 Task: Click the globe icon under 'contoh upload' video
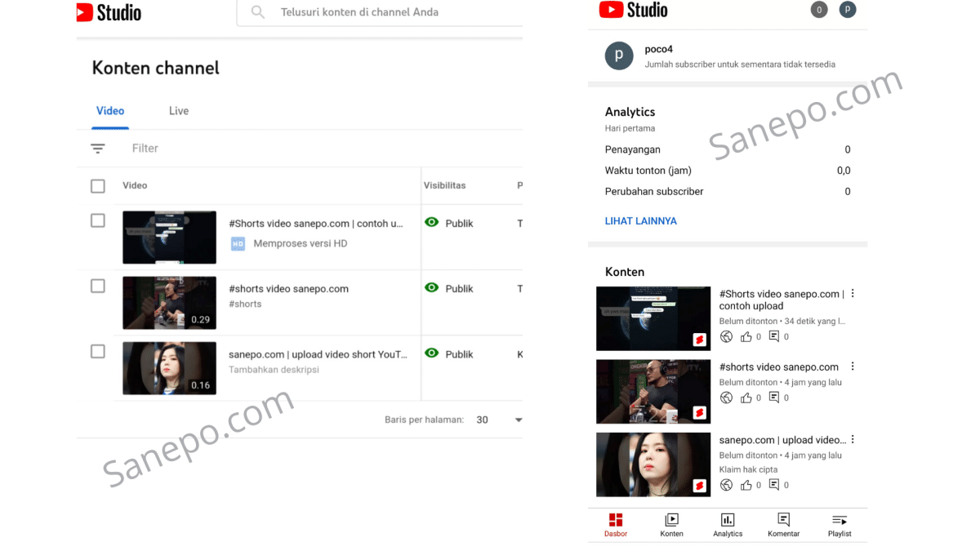726,336
